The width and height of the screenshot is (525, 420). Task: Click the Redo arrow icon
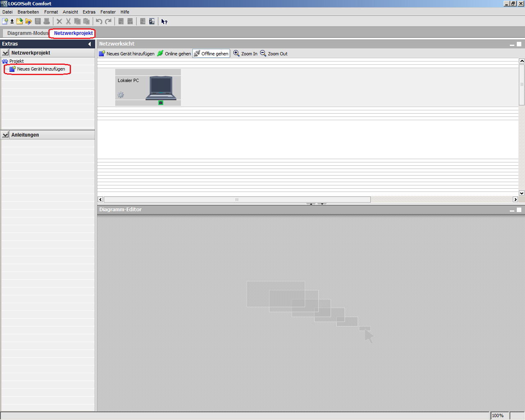pos(108,21)
